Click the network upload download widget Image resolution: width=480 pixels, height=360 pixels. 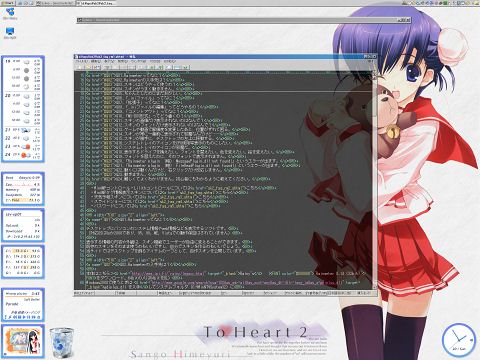click(x=23, y=225)
